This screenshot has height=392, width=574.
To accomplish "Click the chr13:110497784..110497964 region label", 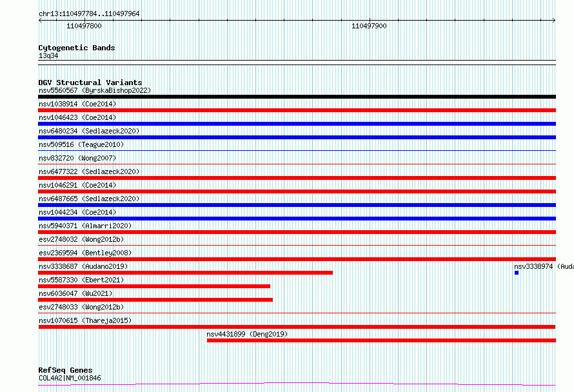I will 89,14.
